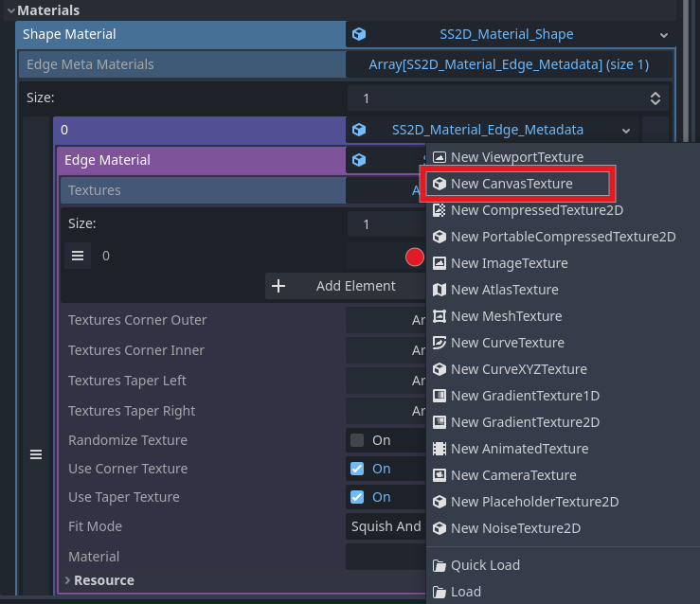The image size is (700, 604).
Task: Click the red texture swatch for element 0
Action: (414, 257)
